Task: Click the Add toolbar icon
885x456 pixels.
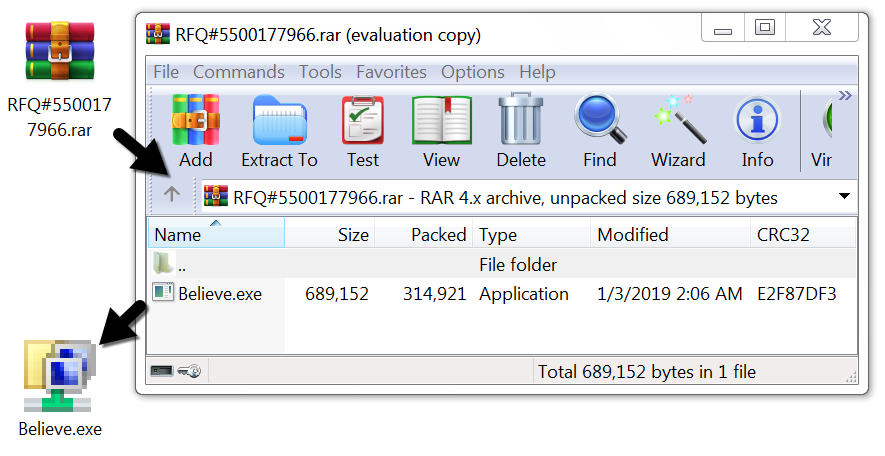Action: pos(196,131)
